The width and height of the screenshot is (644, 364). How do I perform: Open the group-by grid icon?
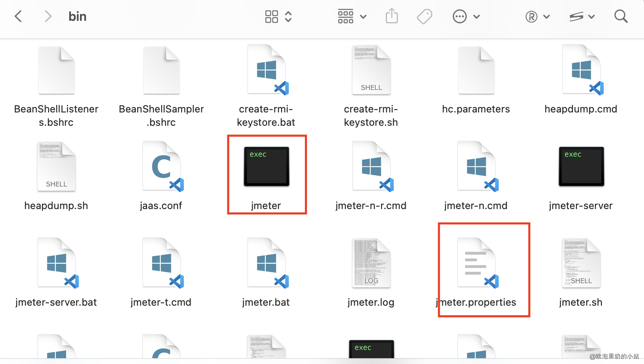(x=346, y=17)
